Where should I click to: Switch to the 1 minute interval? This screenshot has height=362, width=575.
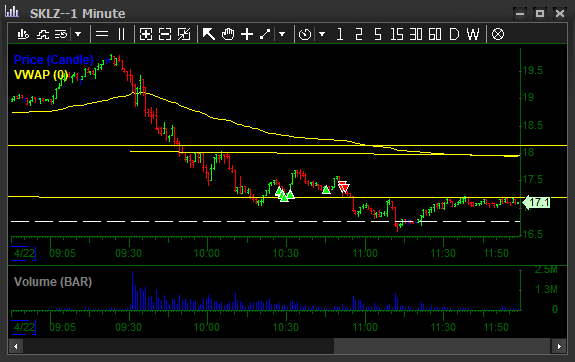tap(340, 34)
